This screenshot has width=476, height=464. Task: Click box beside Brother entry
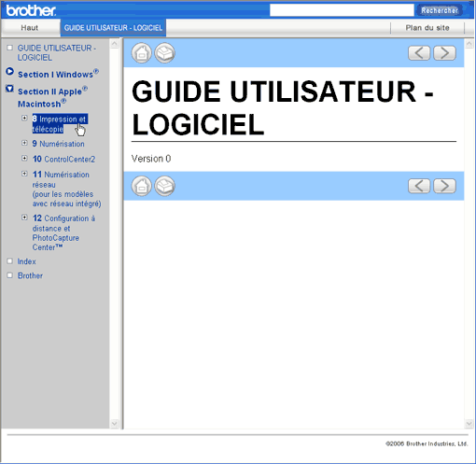tap(10, 275)
